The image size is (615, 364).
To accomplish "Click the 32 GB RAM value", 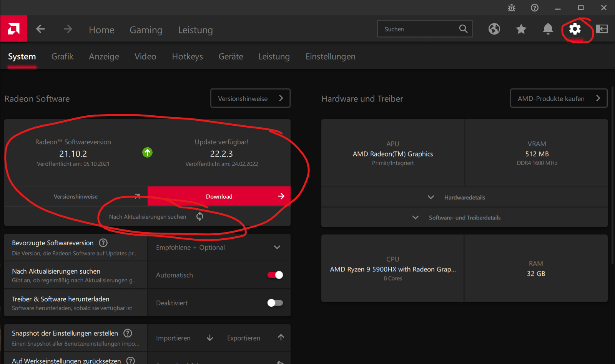I will tap(536, 274).
